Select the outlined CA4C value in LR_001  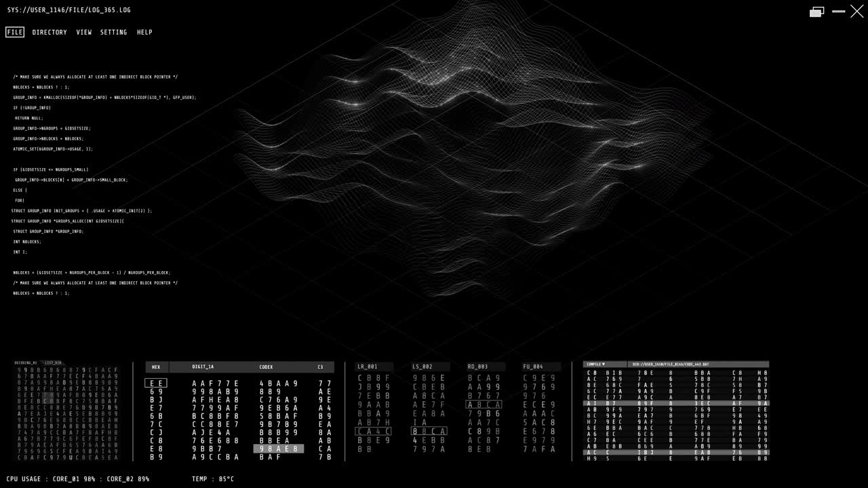pyautogui.click(x=374, y=430)
